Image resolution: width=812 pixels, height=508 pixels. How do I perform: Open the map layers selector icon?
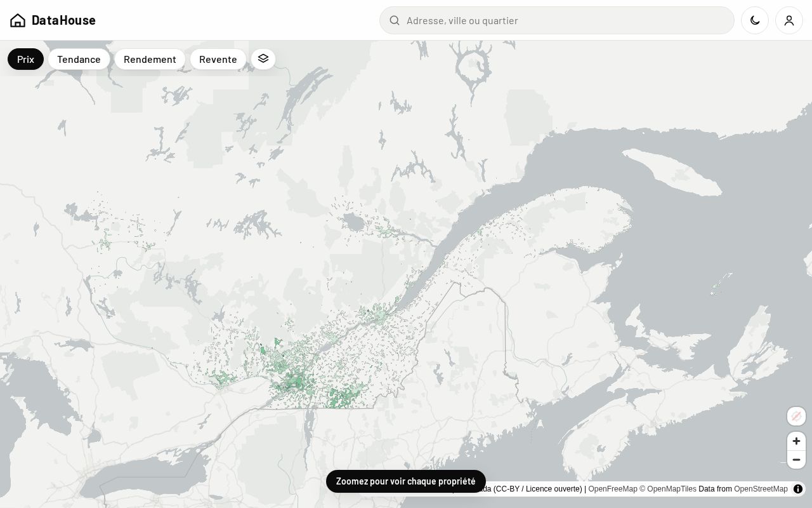(263, 58)
